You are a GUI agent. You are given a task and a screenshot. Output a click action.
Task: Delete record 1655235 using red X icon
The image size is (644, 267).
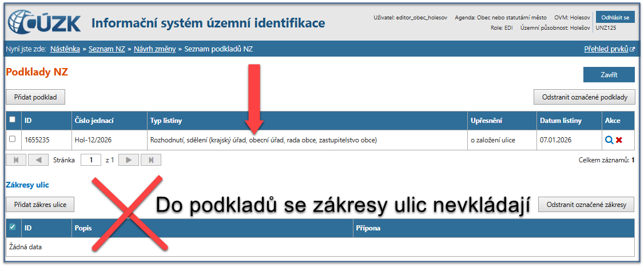click(619, 140)
